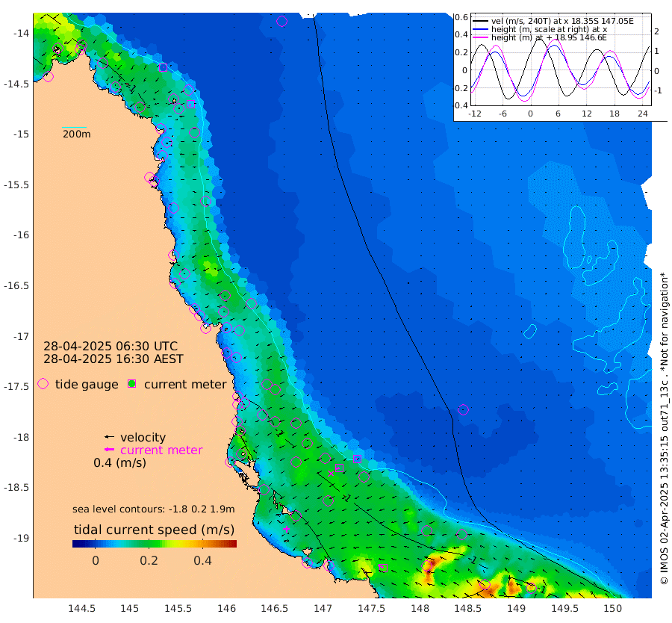Click the '200m' depth contour label
This screenshot has height=623, width=672.
77,134
